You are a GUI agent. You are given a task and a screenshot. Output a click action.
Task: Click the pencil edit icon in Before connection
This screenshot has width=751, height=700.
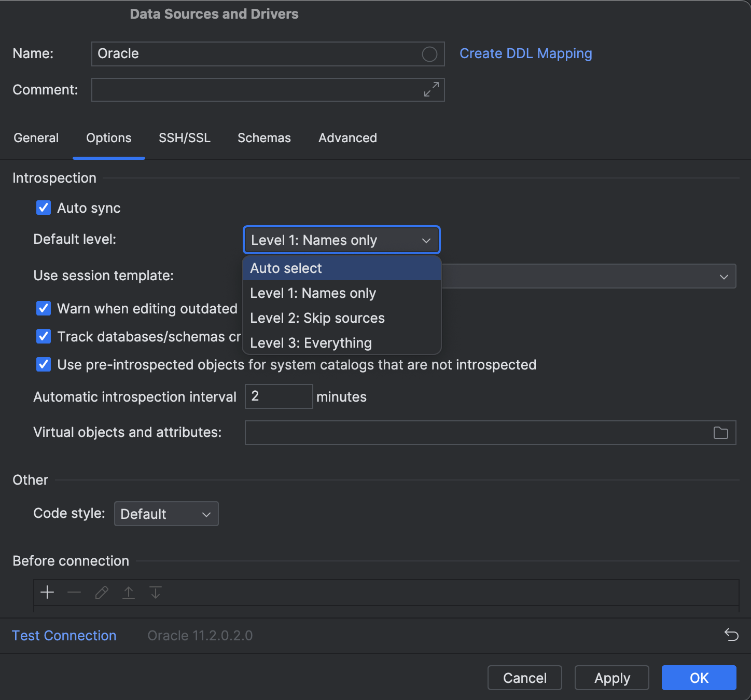click(102, 592)
